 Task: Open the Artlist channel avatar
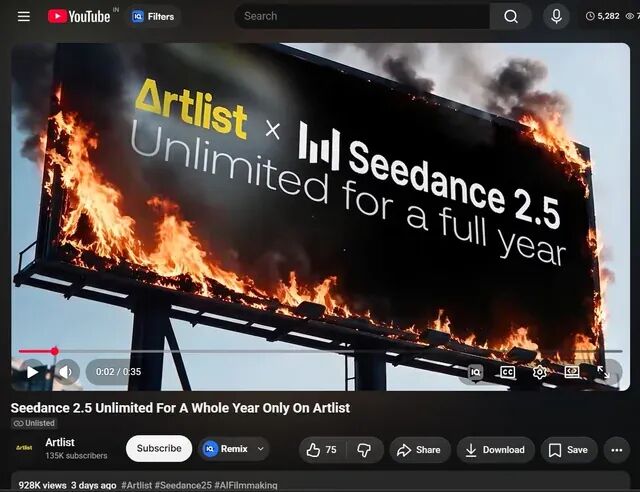(x=24, y=448)
